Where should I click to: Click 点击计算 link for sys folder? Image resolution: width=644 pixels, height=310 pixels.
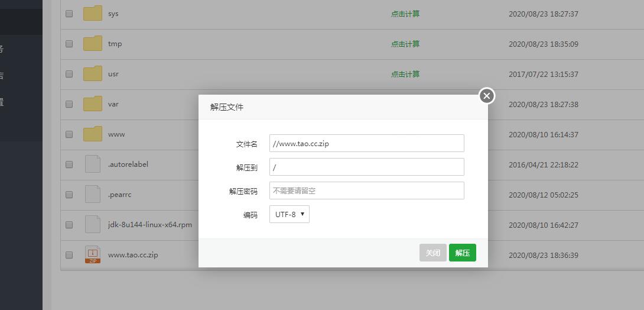click(405, 14)
